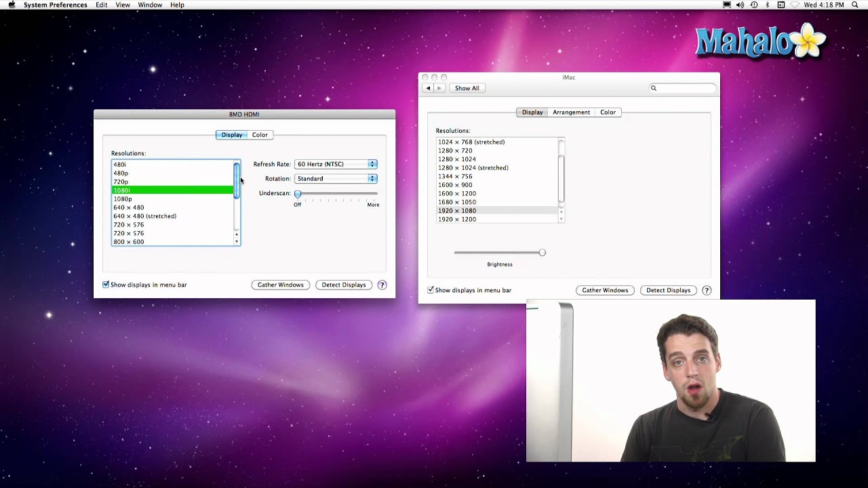Click the Brightness slider handle

click(x=542, y=253)
